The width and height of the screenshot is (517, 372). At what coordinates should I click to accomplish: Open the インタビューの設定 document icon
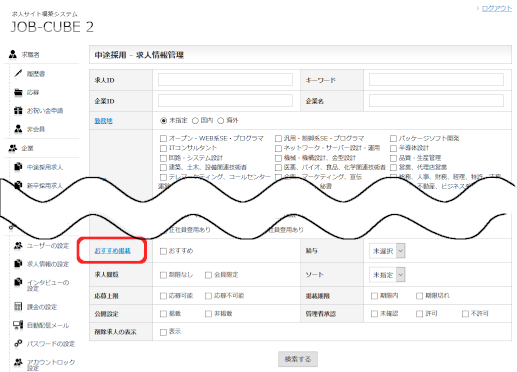18,282
